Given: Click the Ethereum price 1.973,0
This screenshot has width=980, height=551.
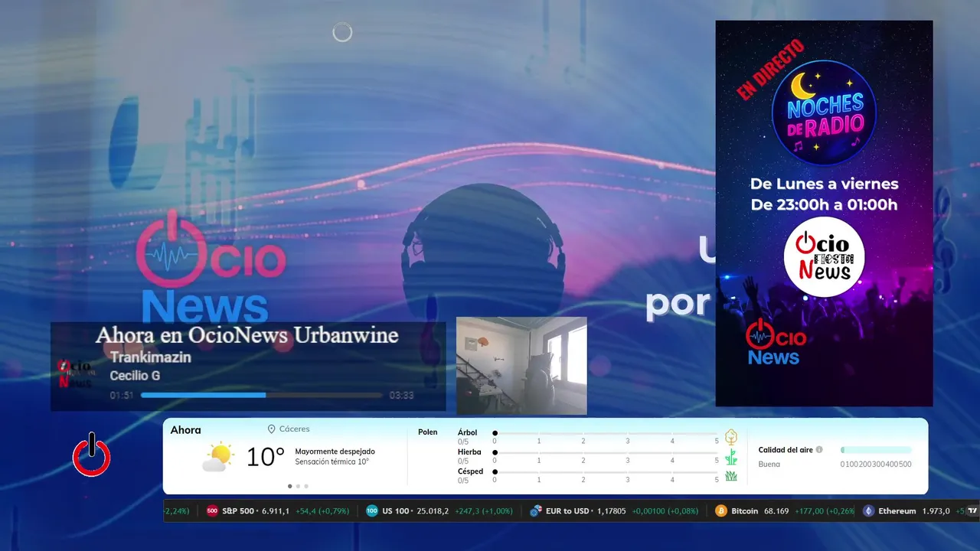Looking at the screenshot, I should click(936, 511).
